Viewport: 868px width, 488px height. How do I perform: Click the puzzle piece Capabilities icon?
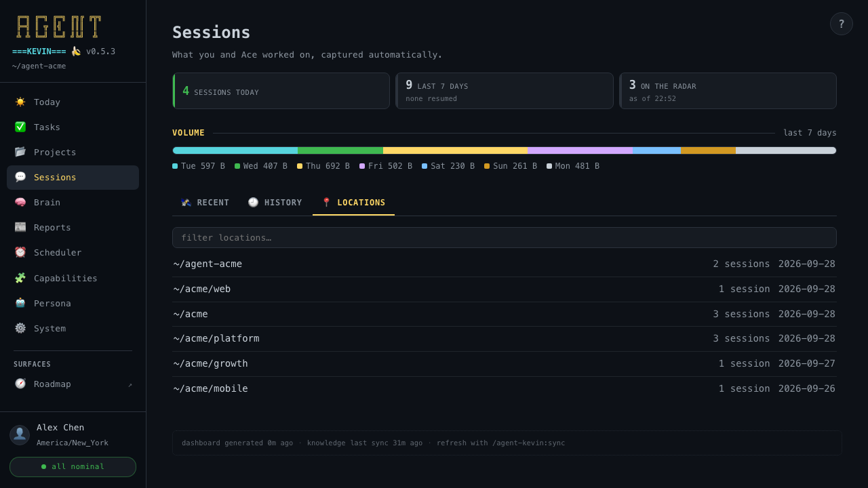pyautogui.click(x=20, y=278)
